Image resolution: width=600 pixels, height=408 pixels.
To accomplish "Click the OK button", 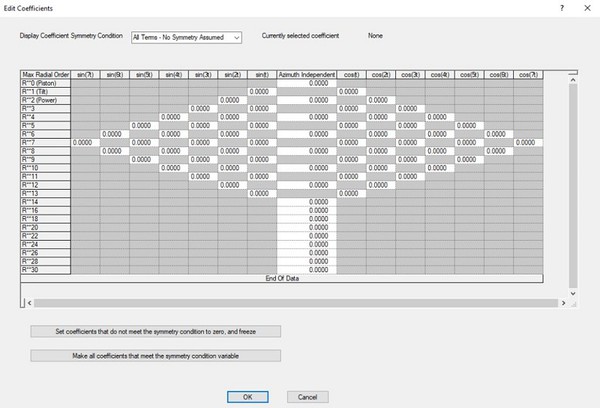I will pos(247,397).
